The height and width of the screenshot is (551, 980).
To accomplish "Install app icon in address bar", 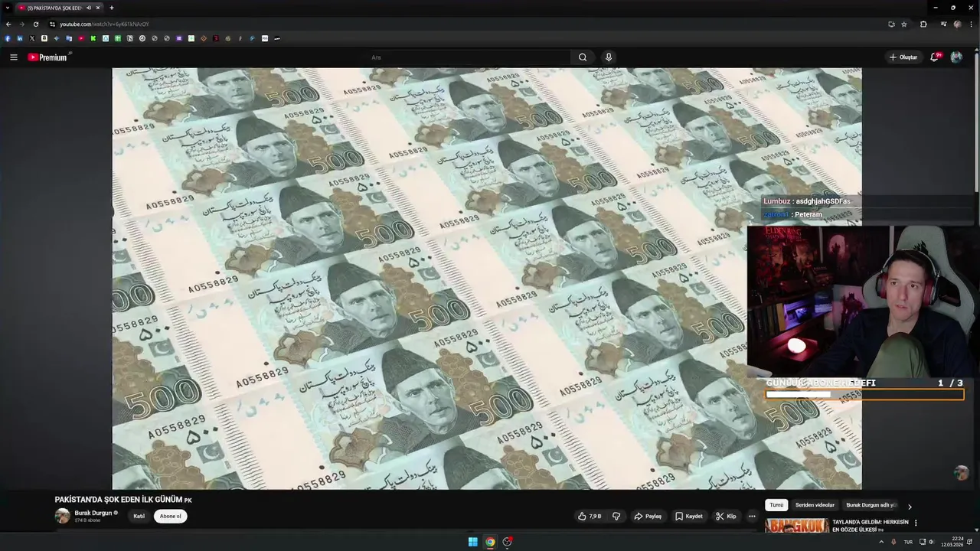I will pos(891,24).
